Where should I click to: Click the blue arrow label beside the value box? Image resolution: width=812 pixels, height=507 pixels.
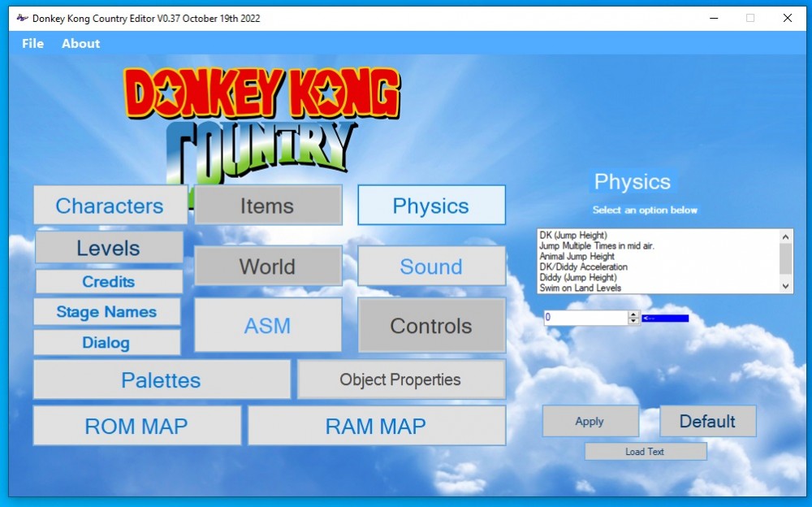665,318
